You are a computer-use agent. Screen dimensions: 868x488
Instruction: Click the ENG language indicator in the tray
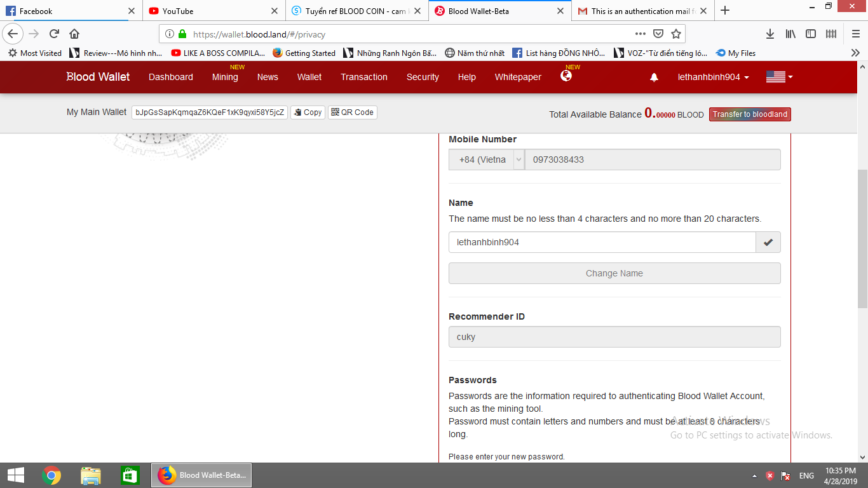806,475
